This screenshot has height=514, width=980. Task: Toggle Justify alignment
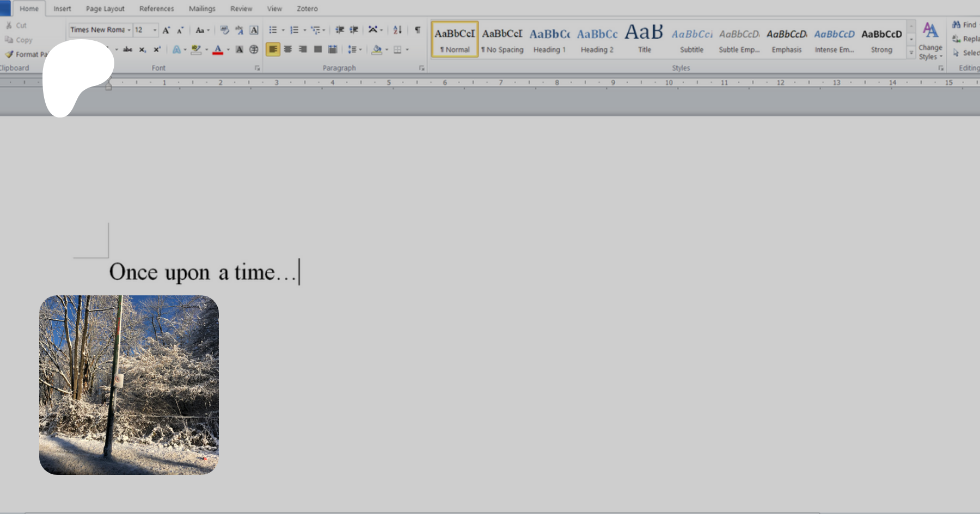pyautogui.click(x=318, y=49)
